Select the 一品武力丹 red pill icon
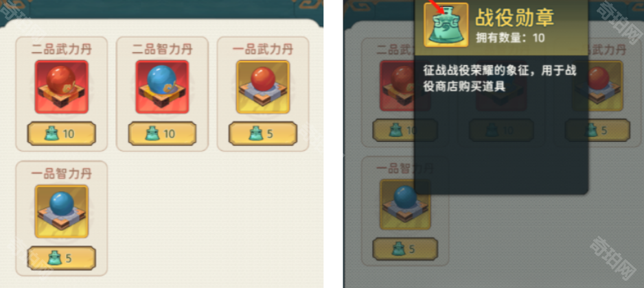 click(263, 87)
